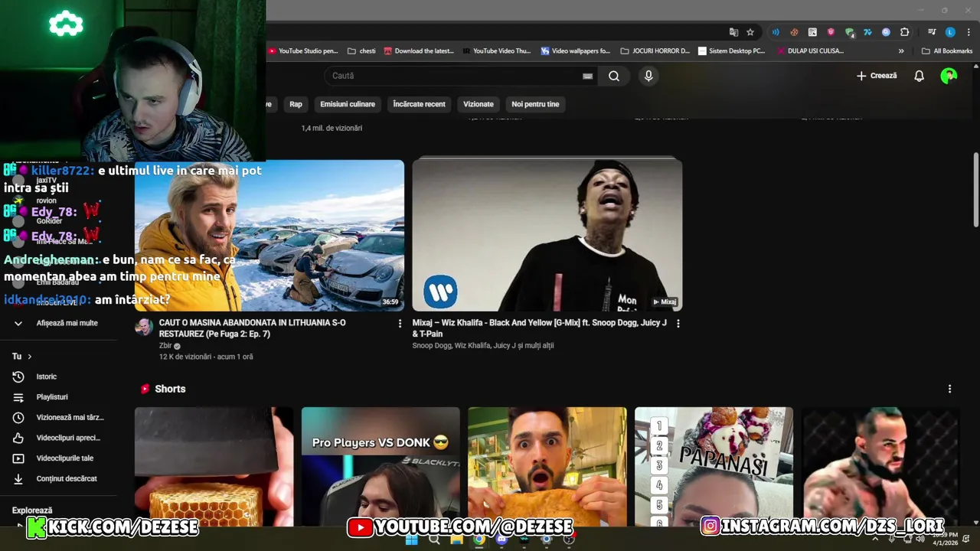Expand Afișează mai multe in sidebar
Viewport: 980px width, 551px height.
pyautogui.click(x=58, y=323)
